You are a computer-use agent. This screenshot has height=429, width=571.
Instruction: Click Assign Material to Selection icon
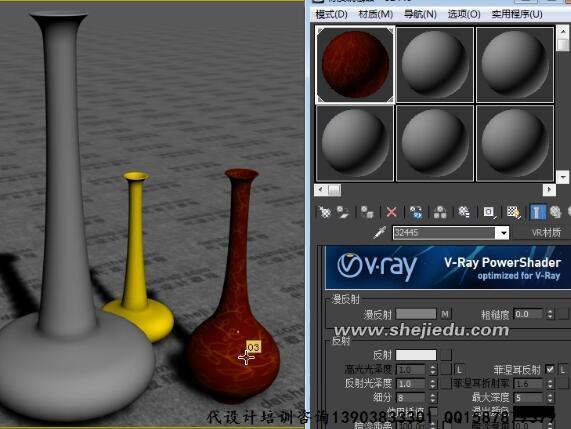367,212
